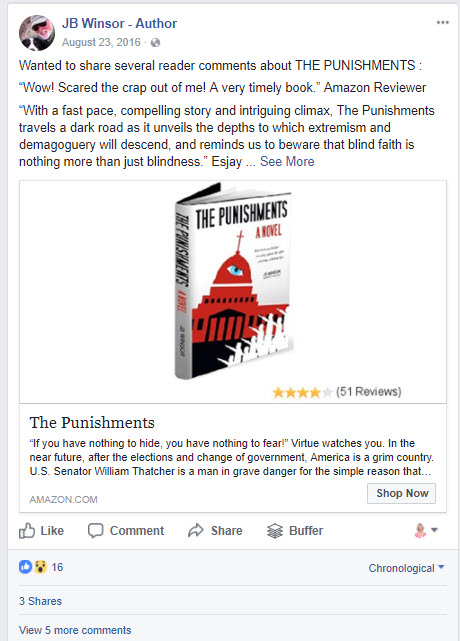Click the Share arrow icon
The image size is (460, 641).
(195, 530)
